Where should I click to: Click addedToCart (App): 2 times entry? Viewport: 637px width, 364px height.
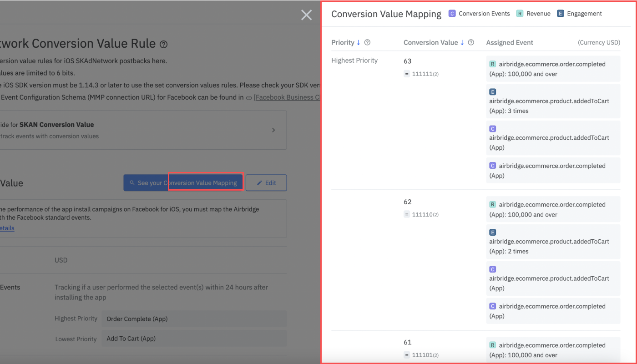tap(553, 242)
